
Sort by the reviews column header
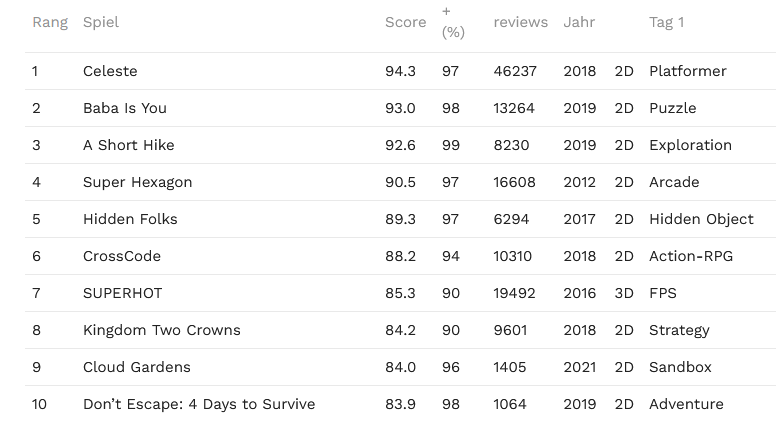point(520,22)
